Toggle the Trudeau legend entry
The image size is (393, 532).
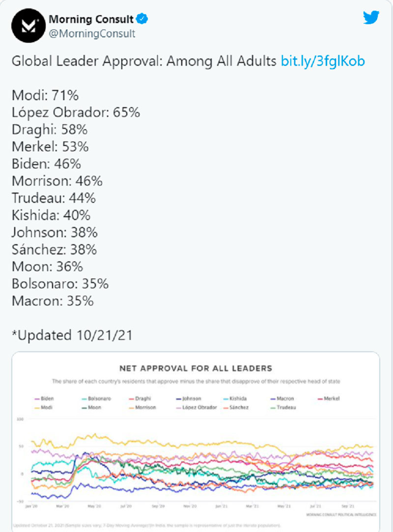pos(286,407)
